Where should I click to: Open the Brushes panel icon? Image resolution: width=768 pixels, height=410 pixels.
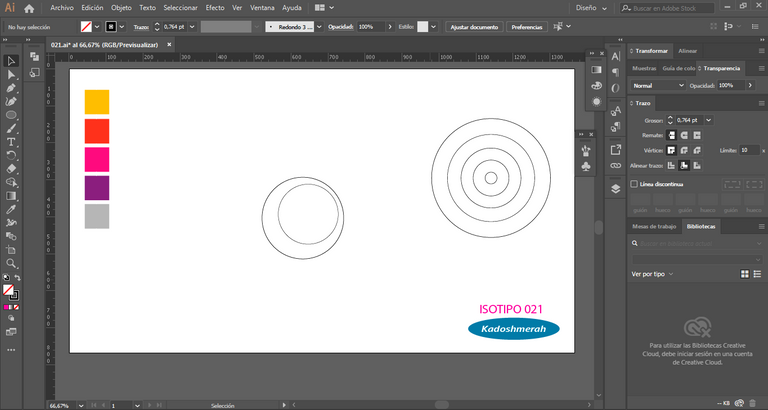pyautogui.click(x=586, y=150)
